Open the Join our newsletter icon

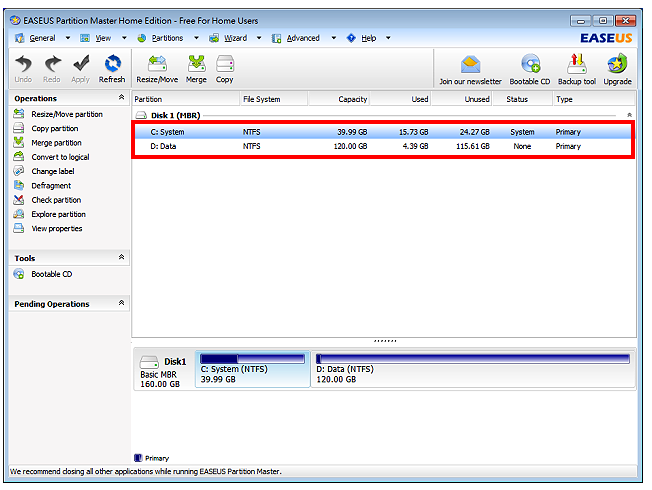pos(470,64)
